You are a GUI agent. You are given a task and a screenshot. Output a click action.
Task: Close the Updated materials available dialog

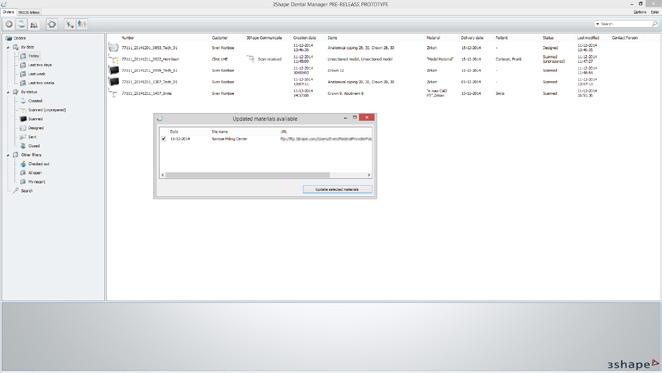click(x=367, y=117)
